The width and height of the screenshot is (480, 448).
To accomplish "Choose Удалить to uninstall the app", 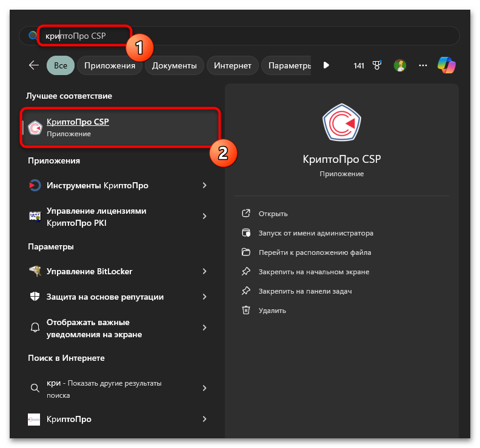I will [272, 311].
